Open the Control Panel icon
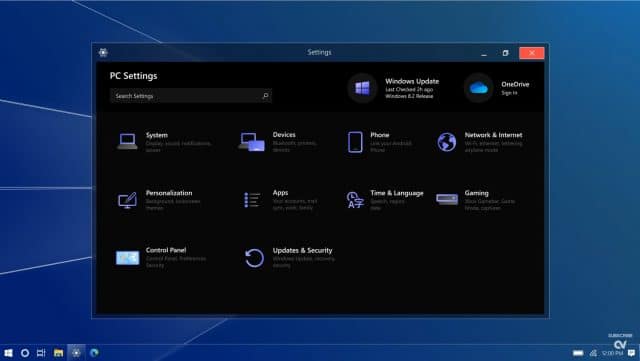 [127, 258]
